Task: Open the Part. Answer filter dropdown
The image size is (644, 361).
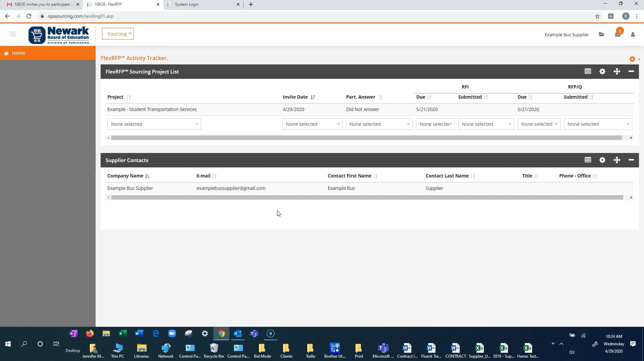Action: click(379, 124)
